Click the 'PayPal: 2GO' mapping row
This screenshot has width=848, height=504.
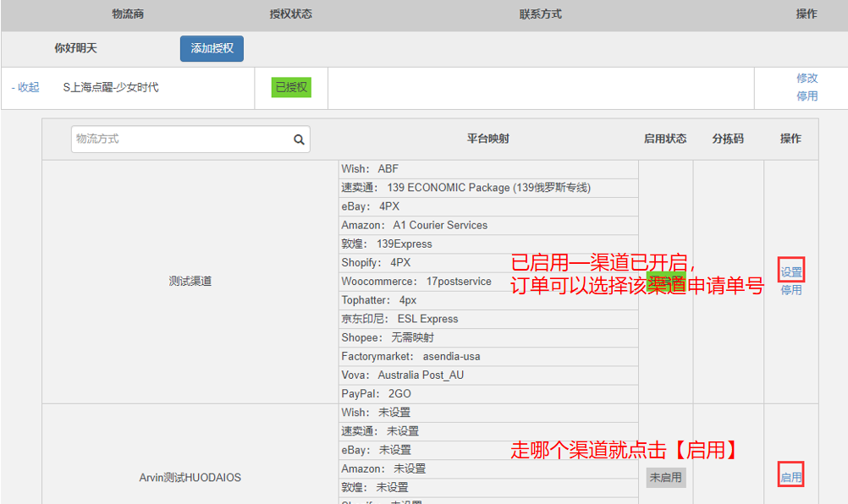click(x=488, y=394)
